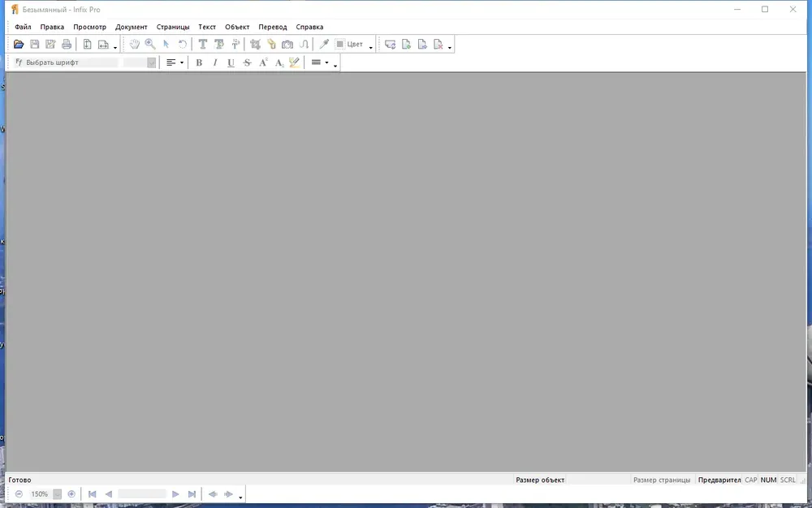Select the outlined Text Plus tool
This screenshot has width=812, height=508.
[x=219, y=45]
